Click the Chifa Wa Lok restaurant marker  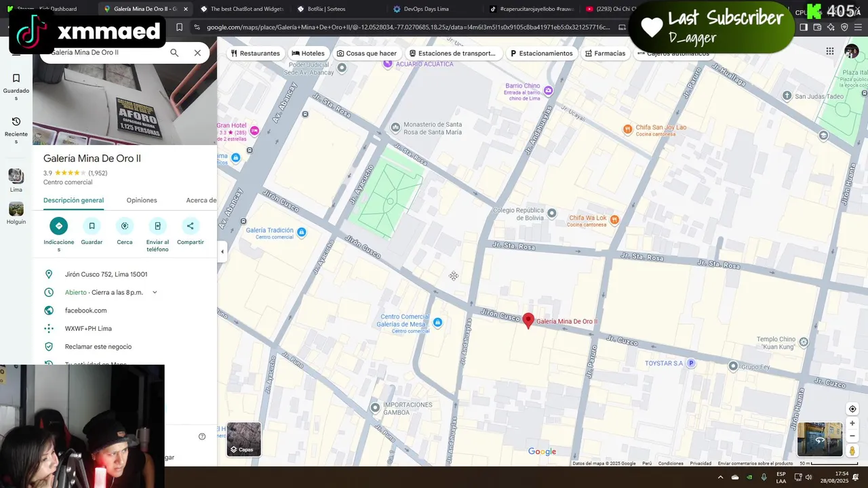pos(614,219)
